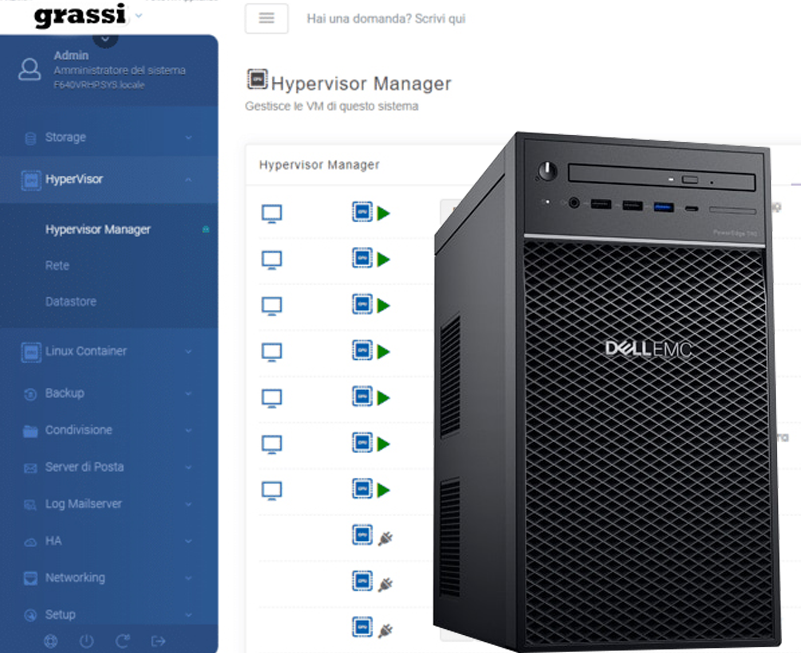Click the Storage database icon

coord(31,138)
